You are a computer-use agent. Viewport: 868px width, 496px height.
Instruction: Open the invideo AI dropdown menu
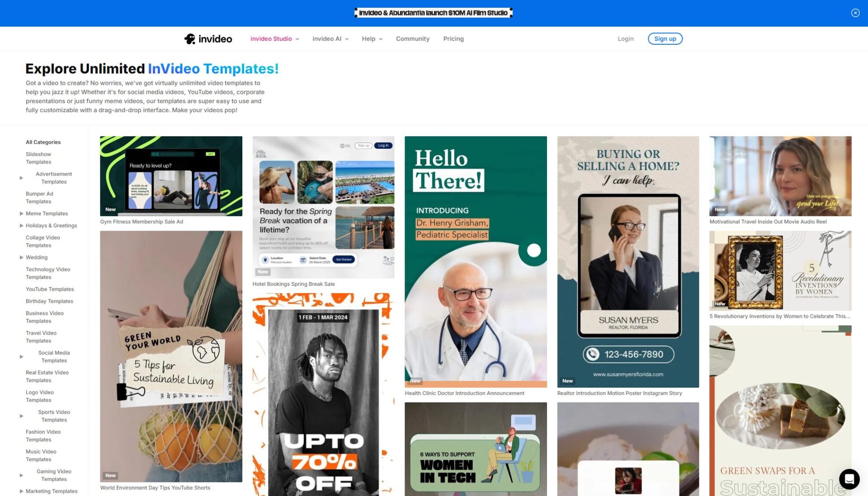pyautogui.click(x=330, y=39)
